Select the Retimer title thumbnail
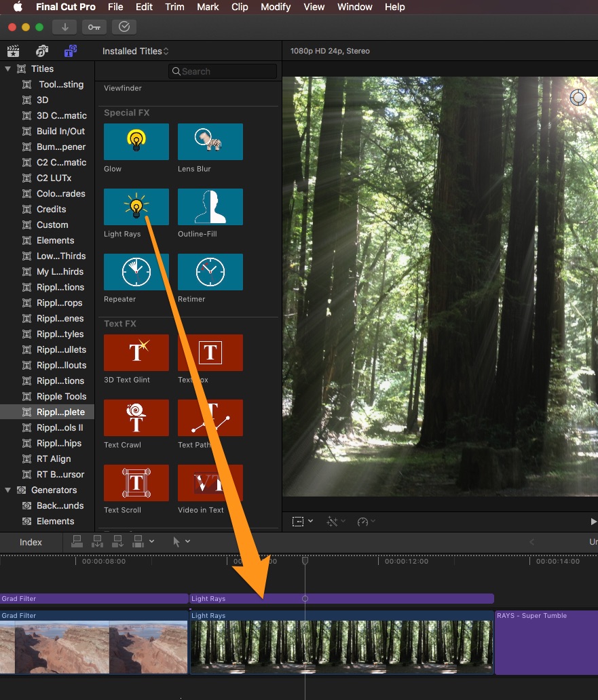Screen dimensions: 598x700 click(x=210, y=272)
